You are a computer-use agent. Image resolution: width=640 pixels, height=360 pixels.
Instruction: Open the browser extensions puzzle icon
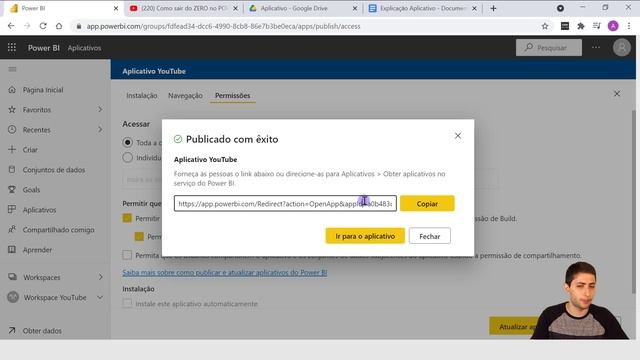pyautogui.click(x=581, y=26)
